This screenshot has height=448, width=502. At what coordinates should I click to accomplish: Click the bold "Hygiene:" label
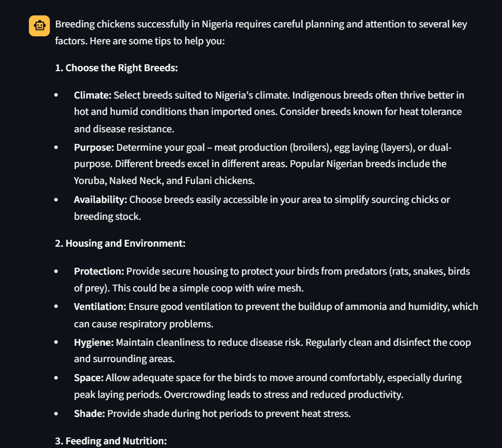[x=93, y=343]
